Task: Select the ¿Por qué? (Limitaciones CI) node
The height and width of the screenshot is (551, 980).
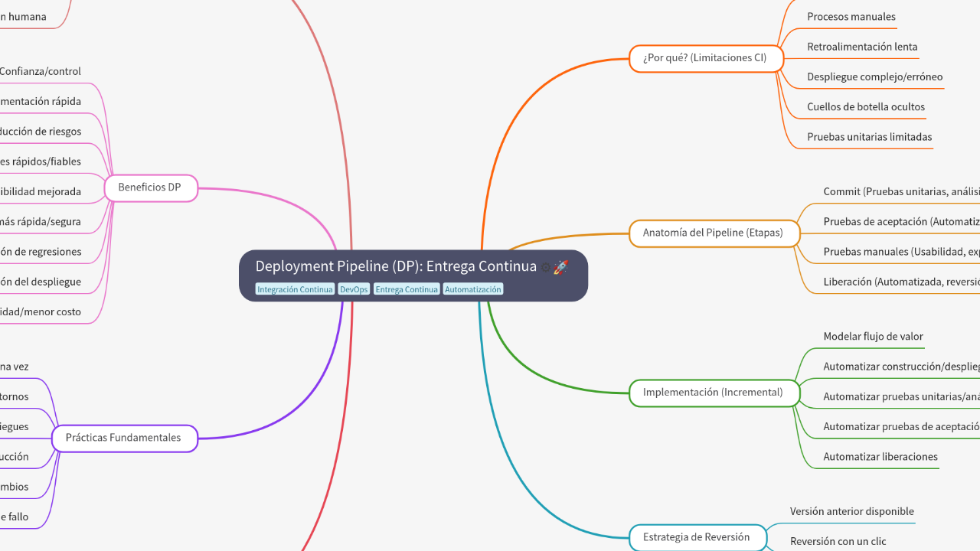Action: [x=704, y=58]
